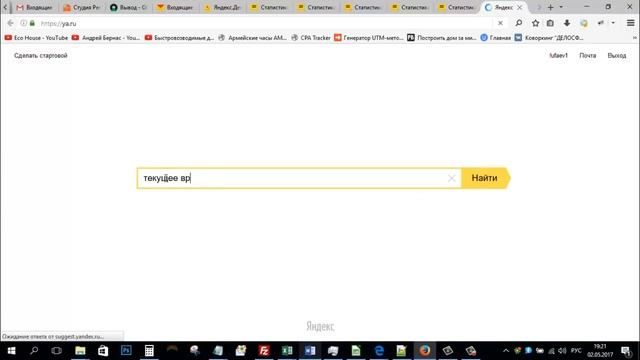
Task: Open Windows Start menu
Action: click(x=11, y=351)
